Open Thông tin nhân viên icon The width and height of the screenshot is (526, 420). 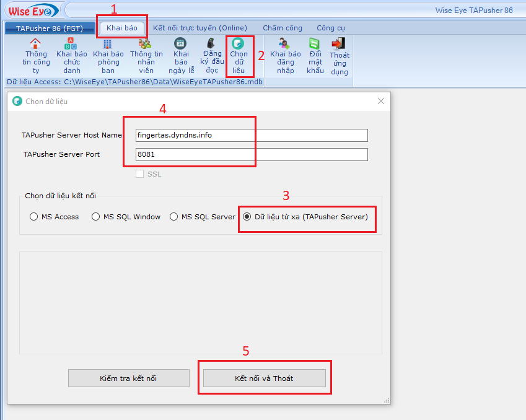145,43
